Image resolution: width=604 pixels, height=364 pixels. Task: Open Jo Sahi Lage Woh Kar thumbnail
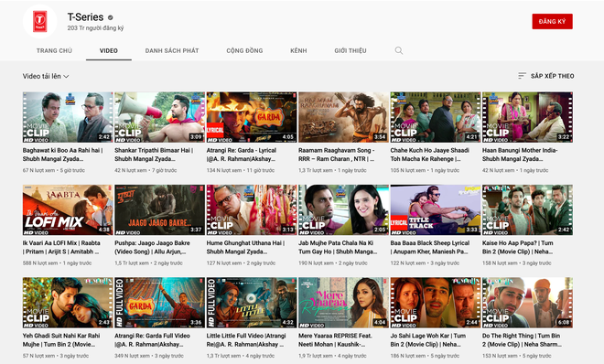436,303
